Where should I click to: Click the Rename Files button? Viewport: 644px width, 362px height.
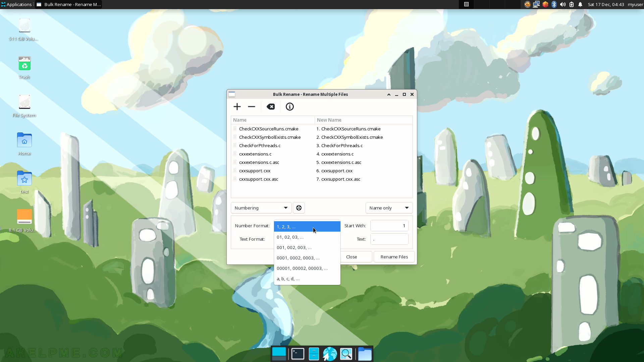coord(394,257)
